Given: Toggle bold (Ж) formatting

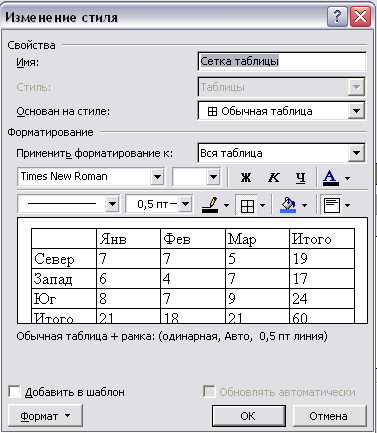Looking at the screenshot, I should click(246, 177).
